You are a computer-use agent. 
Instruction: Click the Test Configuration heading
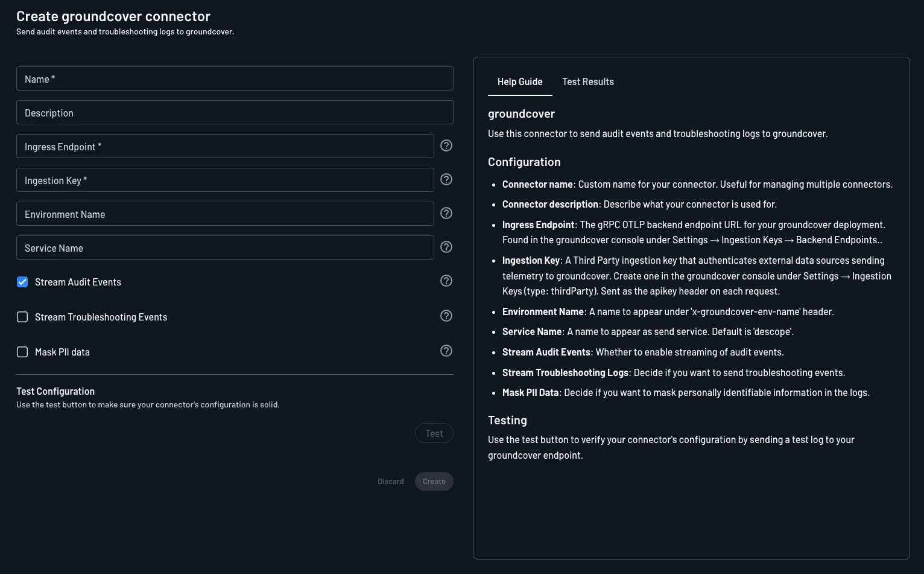(55, 391)
